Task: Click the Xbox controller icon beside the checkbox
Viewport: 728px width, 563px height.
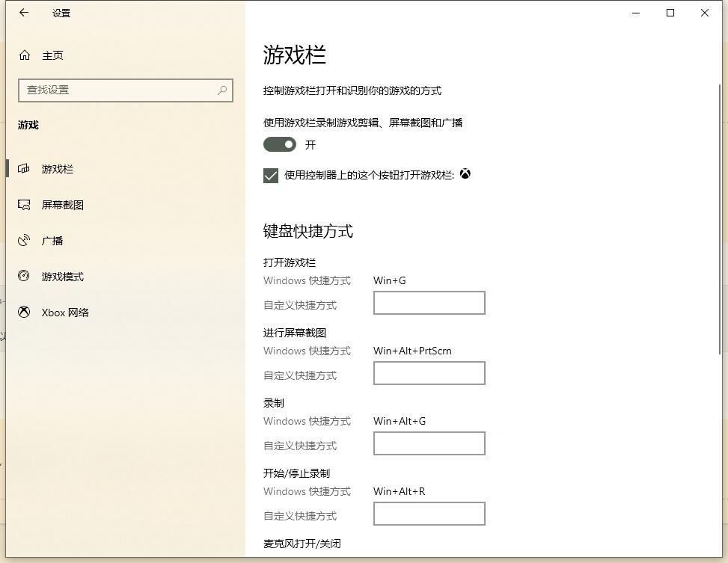Action: (465, 173)
